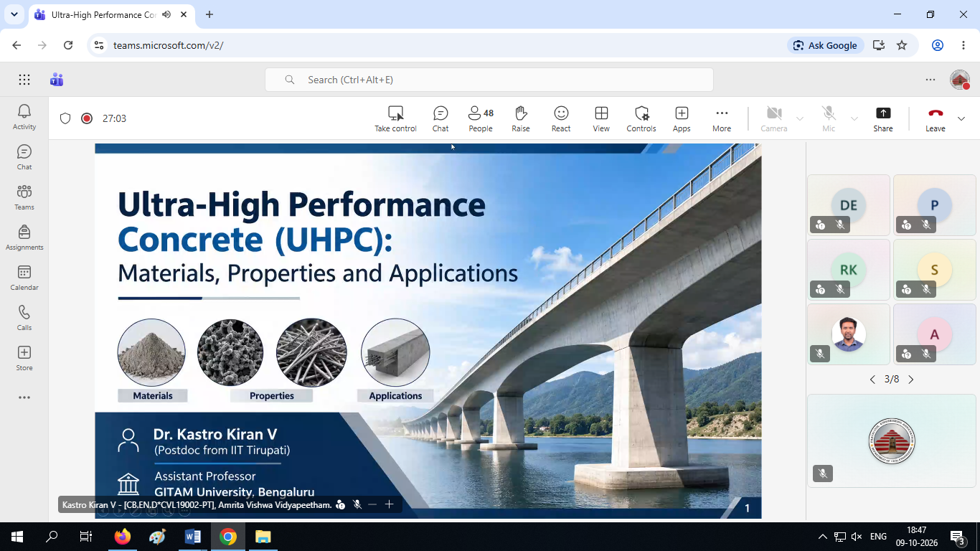Screen dimensions: 980x551
Task: Toggle the Mic on
Action: coord(829,118)
